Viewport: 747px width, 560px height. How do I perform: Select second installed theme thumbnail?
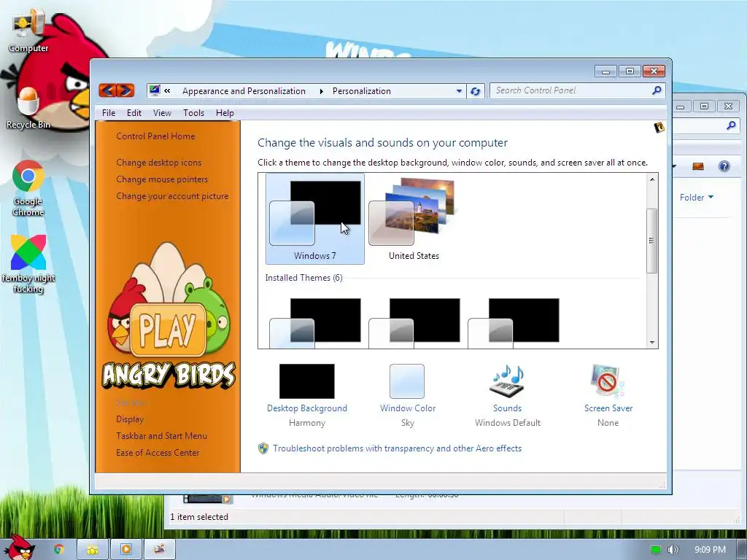click(414, 322)
